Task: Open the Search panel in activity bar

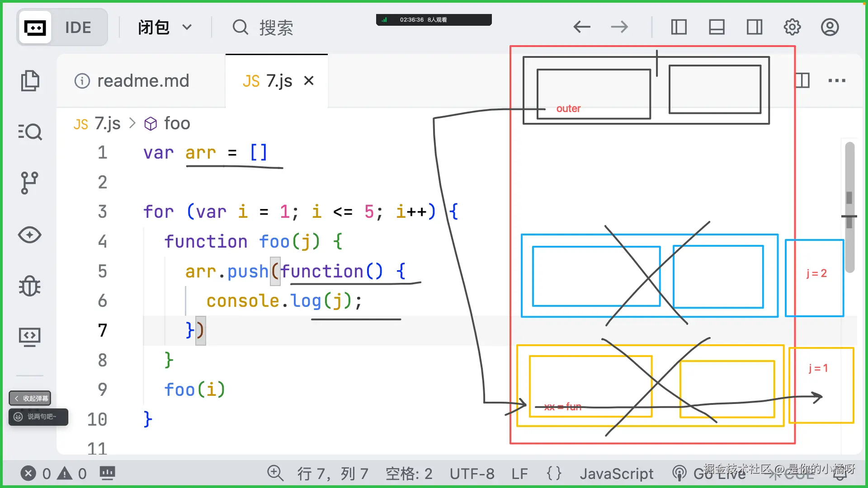Action: [x=30, y=131]
